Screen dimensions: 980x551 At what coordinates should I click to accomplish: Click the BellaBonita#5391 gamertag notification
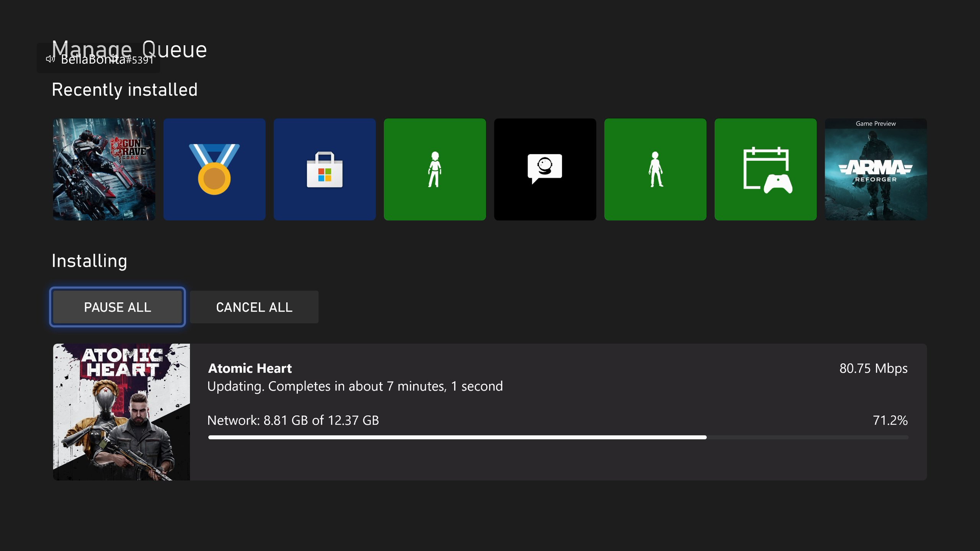98,58
